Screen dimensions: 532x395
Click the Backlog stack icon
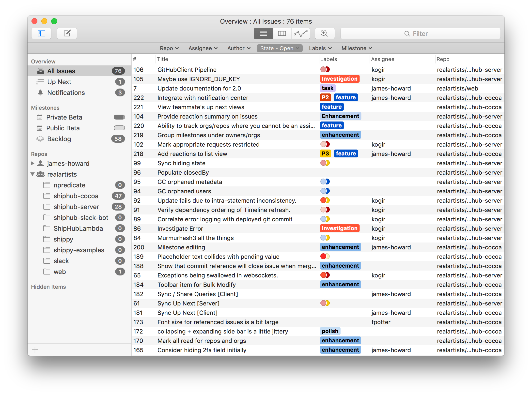pos(40,139)
